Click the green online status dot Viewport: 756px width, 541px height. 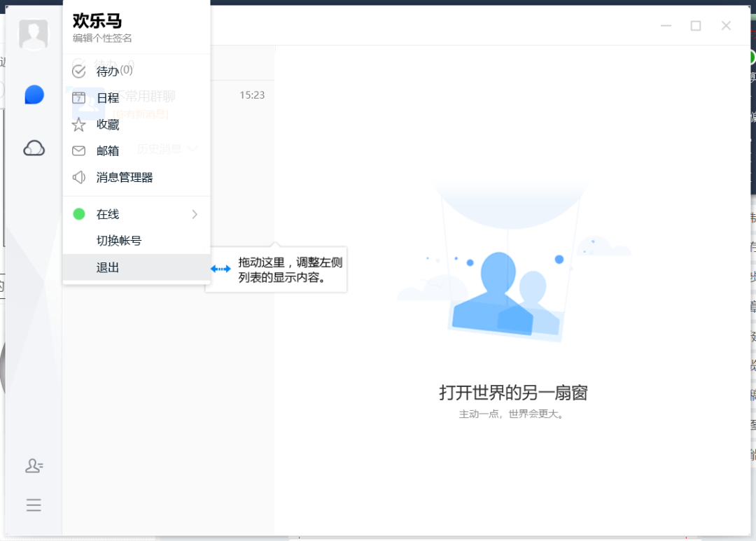tap(79, 214)
